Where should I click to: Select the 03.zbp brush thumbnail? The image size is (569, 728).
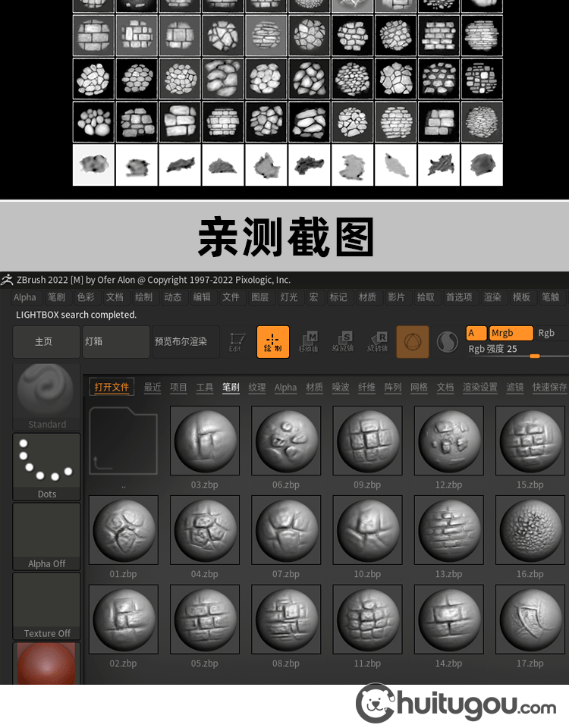tap(205, 441)
